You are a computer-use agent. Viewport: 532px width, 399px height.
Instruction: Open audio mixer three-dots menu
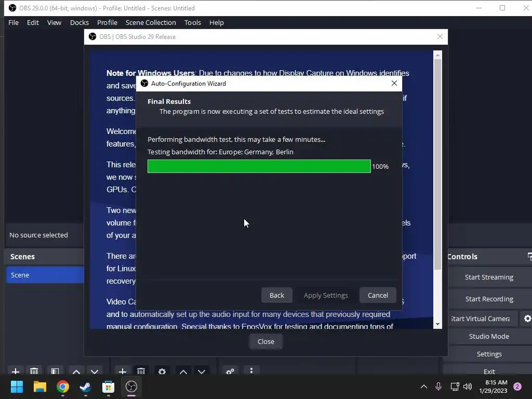pyautogui.click(x=251, y=370)
